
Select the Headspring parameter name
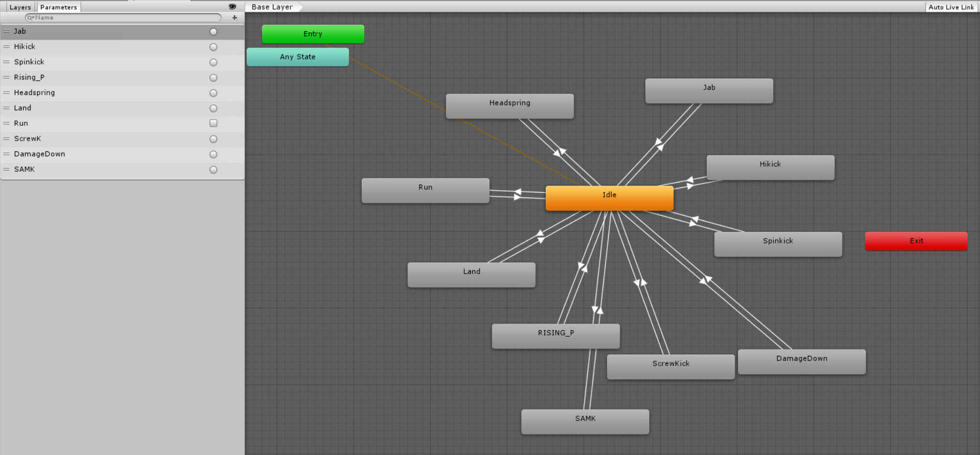[34, 93]
